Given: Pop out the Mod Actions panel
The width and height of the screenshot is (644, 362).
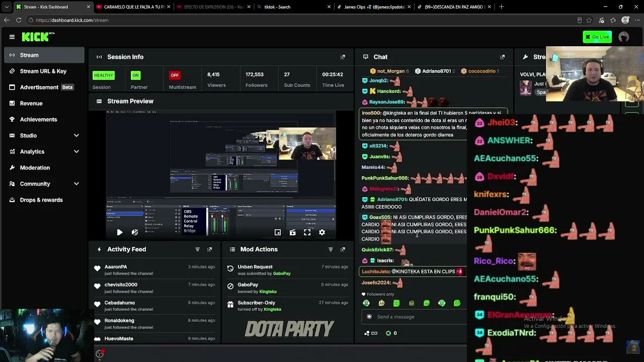Looking at the screenshot, I should (x=343, y=249).
